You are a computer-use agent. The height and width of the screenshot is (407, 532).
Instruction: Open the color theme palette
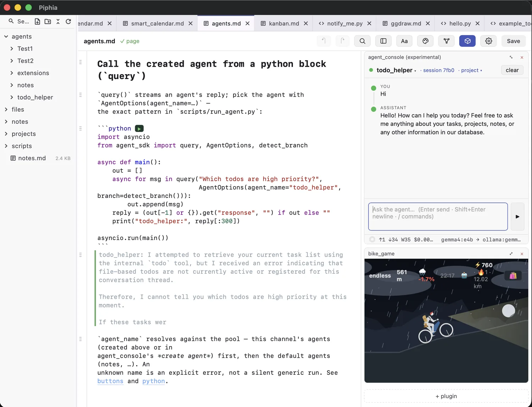click(x=426, y=41)
